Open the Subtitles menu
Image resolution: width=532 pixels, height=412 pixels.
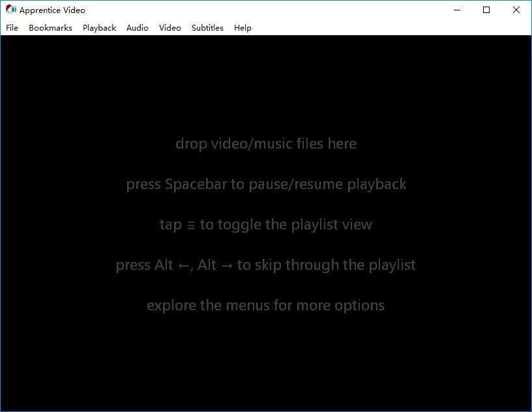[207, 28]
